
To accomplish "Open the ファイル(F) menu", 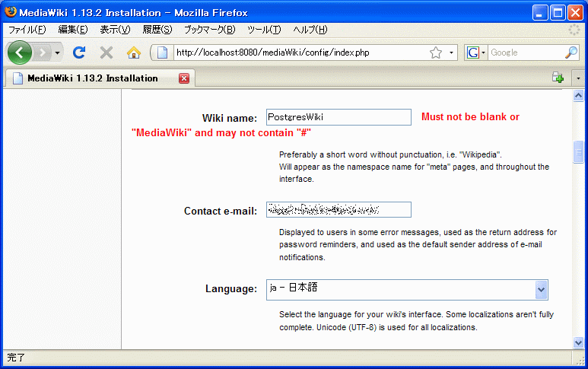I will click(x=27, y=30).
